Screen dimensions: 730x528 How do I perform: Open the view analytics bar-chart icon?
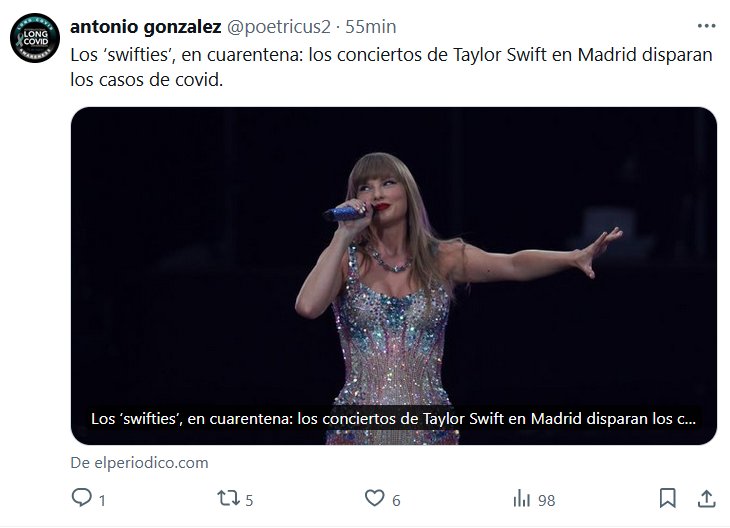click(x=521, y=498)
